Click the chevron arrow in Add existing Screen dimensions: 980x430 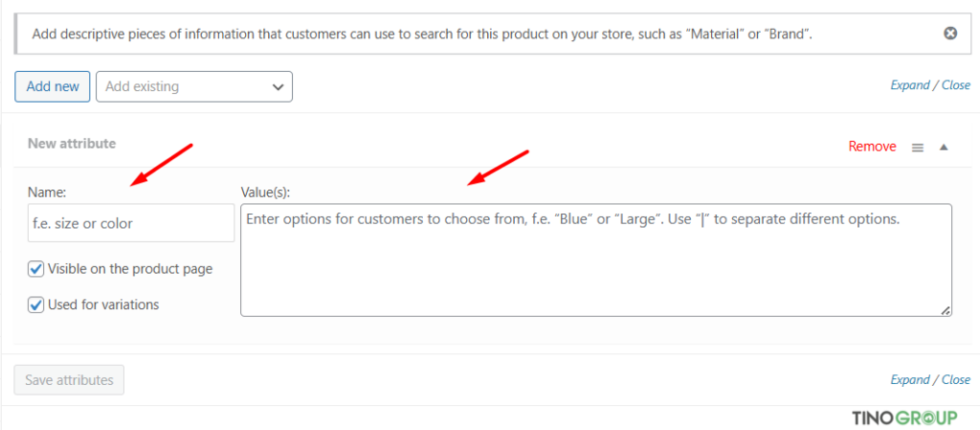[x=278, y=87]
